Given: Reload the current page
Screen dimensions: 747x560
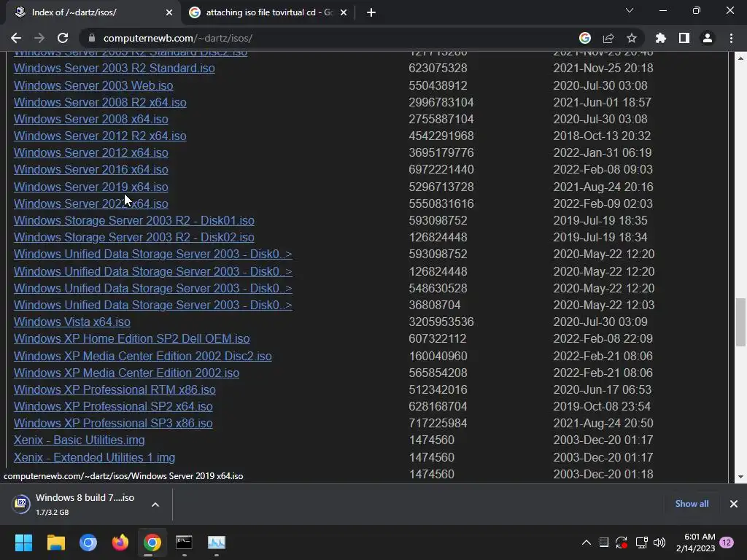Looking at the screenshot, I should (x=63, y=38).
